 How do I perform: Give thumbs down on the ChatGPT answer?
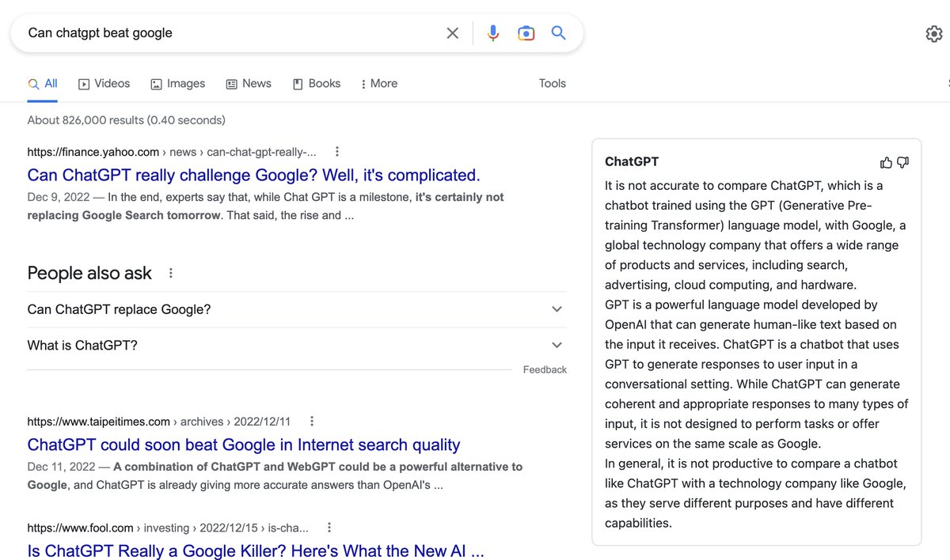903,161
